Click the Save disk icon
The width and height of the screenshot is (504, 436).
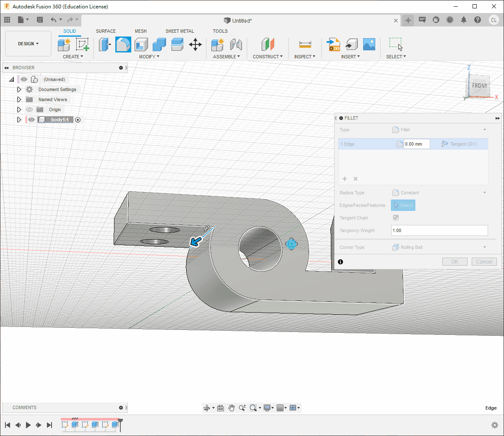click(x=40, y=20)
